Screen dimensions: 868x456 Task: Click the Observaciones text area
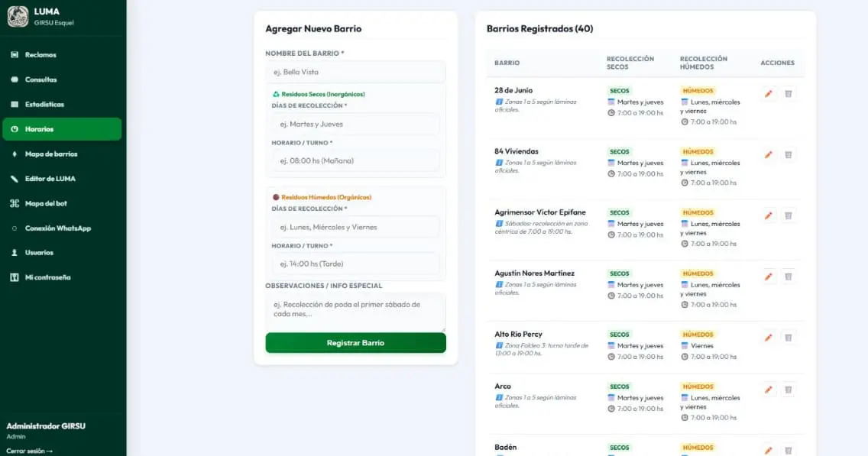click(x=355, y=312)
